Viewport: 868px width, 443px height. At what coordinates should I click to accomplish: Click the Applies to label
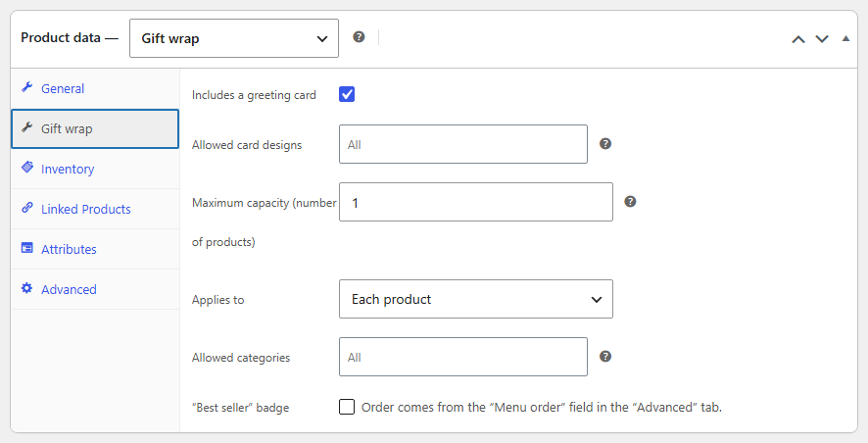[x=217, y=300]
